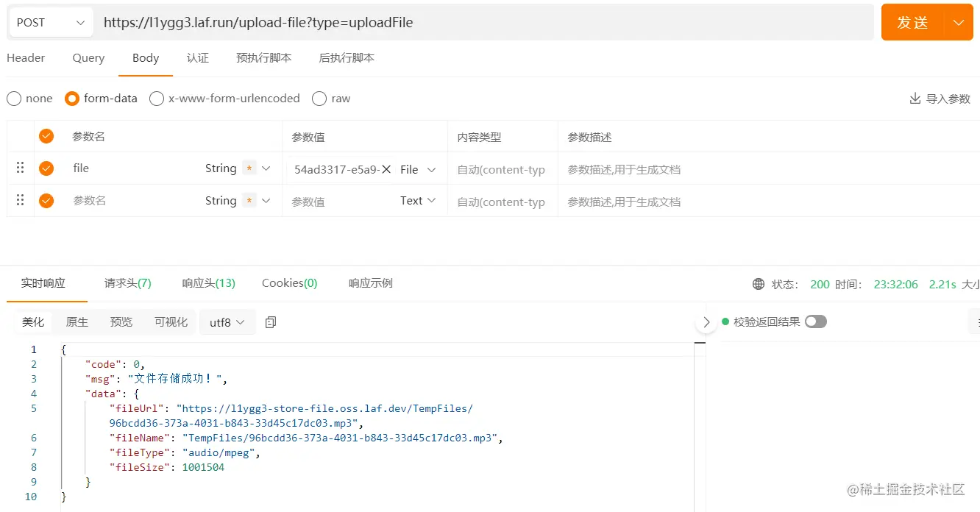Click the orange send button
This screenshot has height=512, width=980.
point(912,23)
